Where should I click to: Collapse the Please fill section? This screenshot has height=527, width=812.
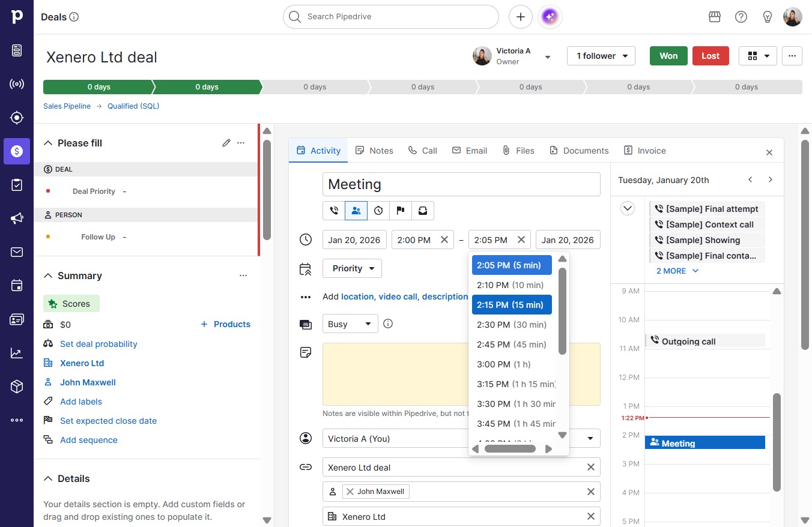[x=48, y=143]
